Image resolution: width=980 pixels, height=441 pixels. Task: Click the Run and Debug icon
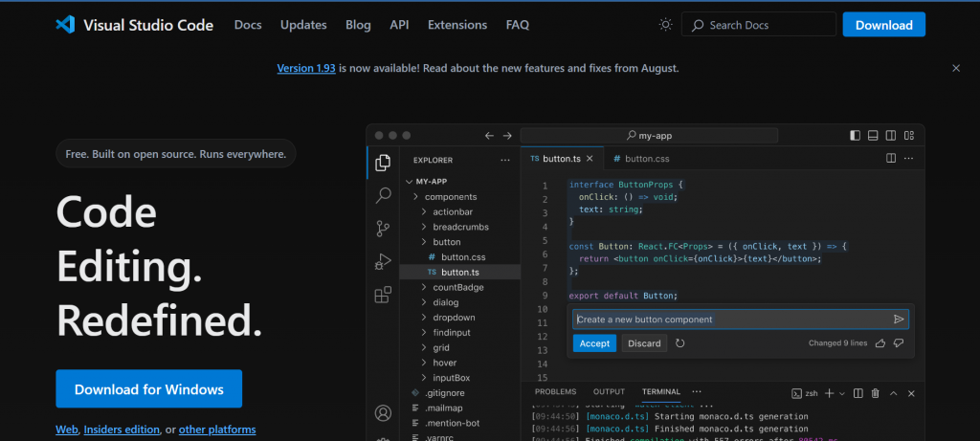tap(383, 262)
